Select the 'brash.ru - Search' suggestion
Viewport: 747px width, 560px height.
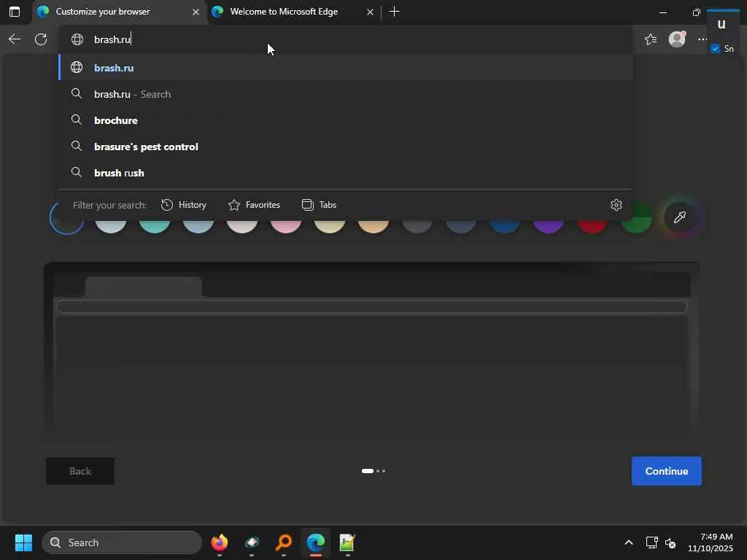[346, 94]
